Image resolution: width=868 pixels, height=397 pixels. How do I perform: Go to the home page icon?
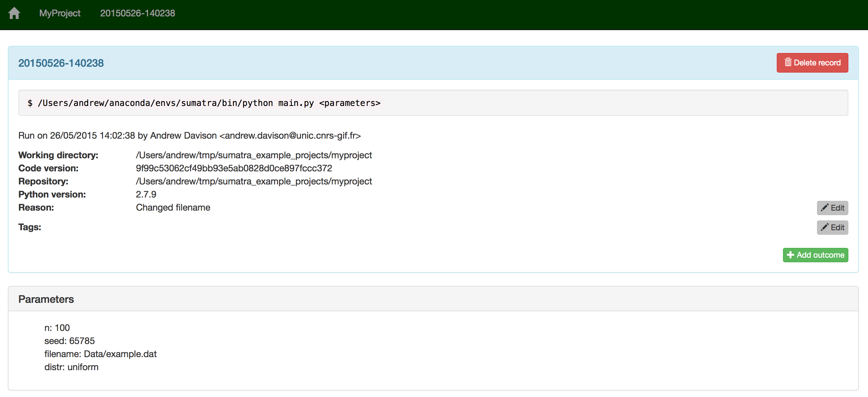point(14,13)
